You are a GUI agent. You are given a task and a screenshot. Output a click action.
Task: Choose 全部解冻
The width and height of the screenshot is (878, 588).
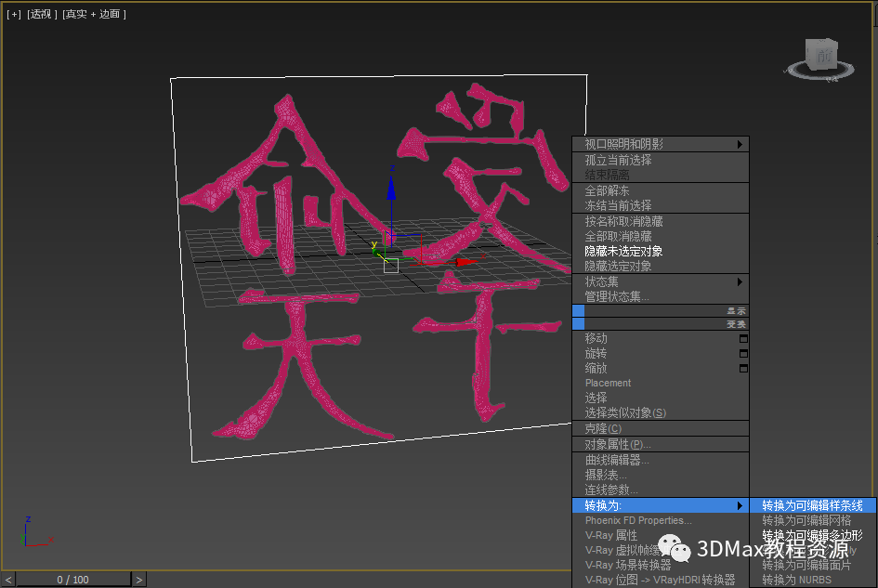coord(607,191)
